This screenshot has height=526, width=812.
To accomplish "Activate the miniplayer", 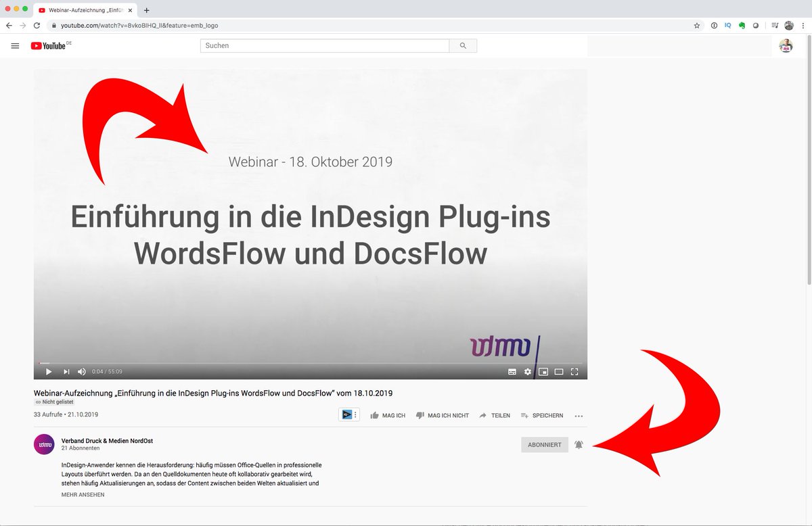I will coord(543,371).
